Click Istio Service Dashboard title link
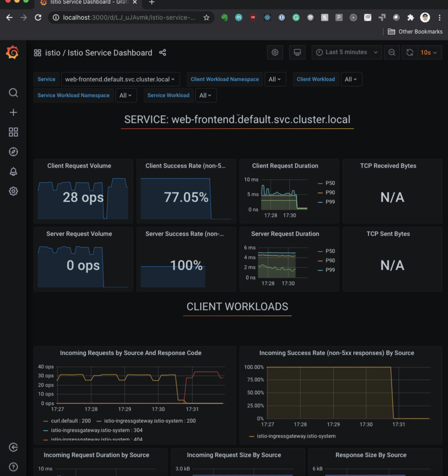The height and width of the screenshot is (476, 448). pyautogui.click(x=110, y=53)
